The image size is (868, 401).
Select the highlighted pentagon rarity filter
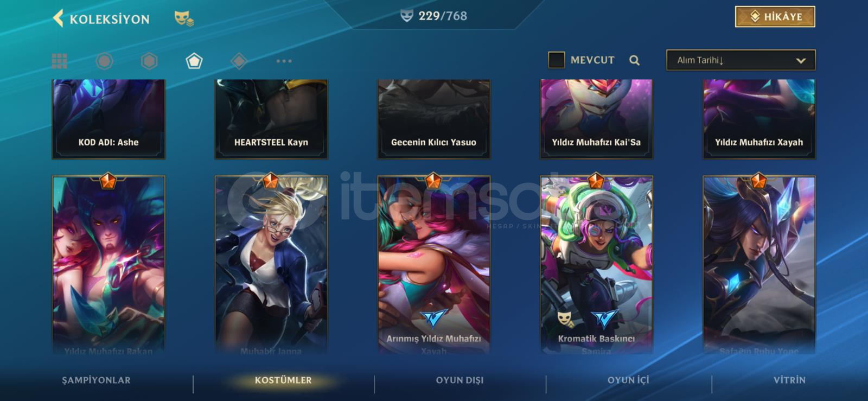tap(194, 61)
